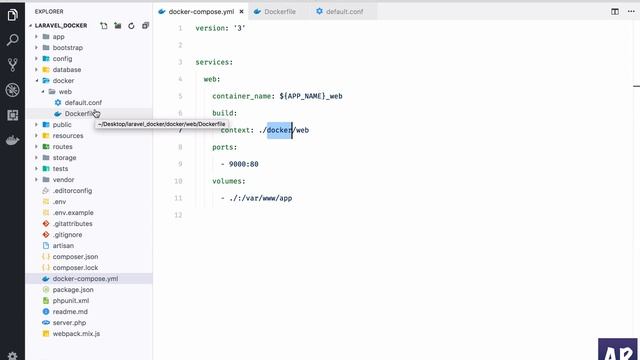Open server.php in the explorer
Image resolution: width=640 pixels, height=360 pixels.
click(69, 323)
